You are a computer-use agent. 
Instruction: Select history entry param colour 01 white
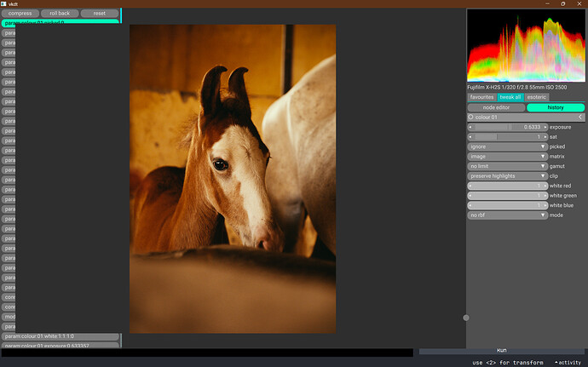(61, 336)
